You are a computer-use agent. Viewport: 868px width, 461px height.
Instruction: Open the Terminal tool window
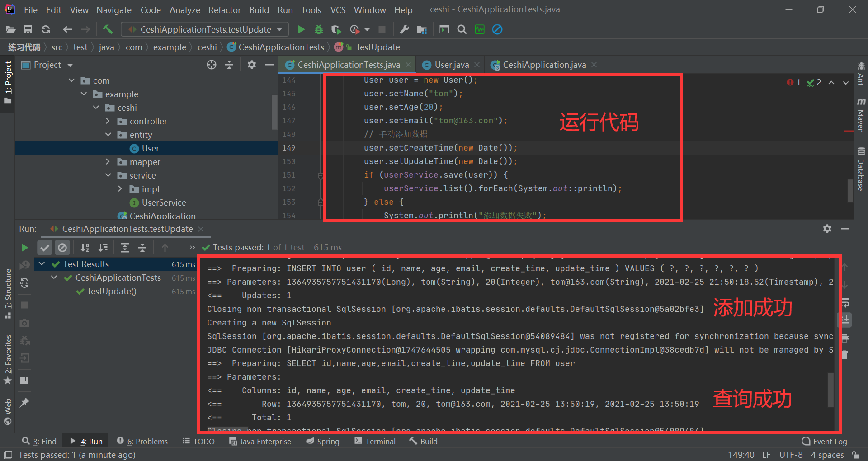tap(375, 441)
